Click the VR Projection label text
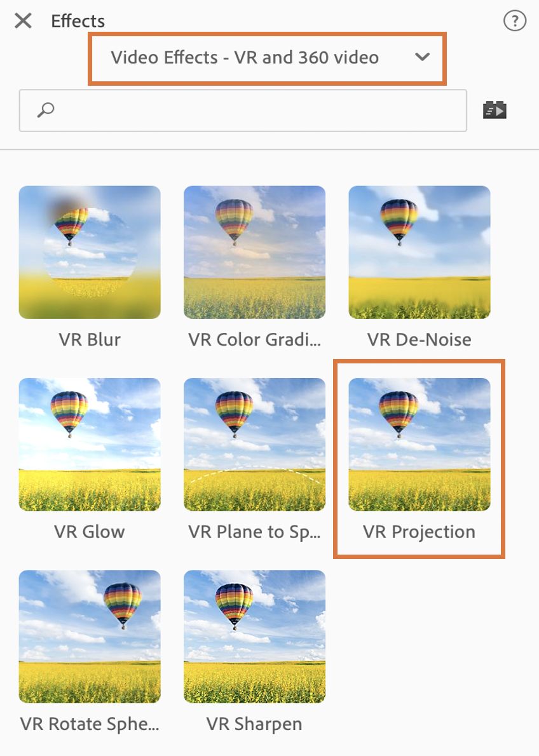The image size is (539, 756). pos(419,532)
